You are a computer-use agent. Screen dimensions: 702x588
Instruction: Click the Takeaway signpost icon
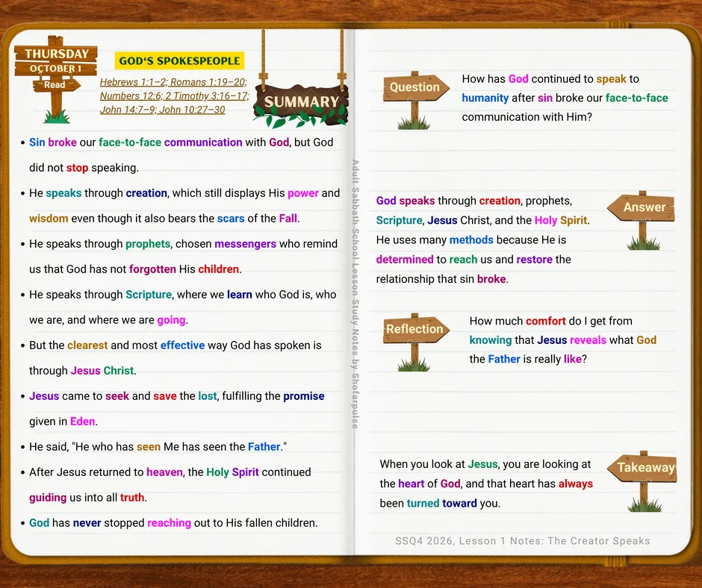[642, 481]
